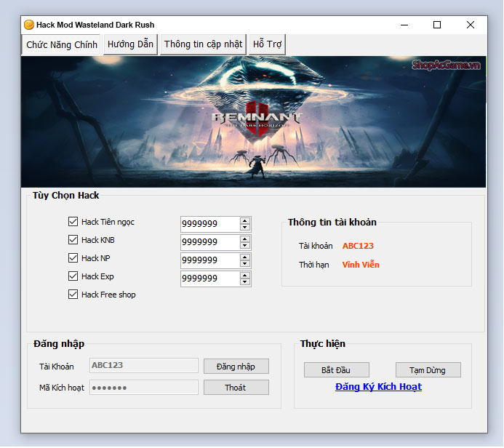Open the Thông tin cập nhật tab
This screenshot has height=448, width=504.
tap(203, 44)
